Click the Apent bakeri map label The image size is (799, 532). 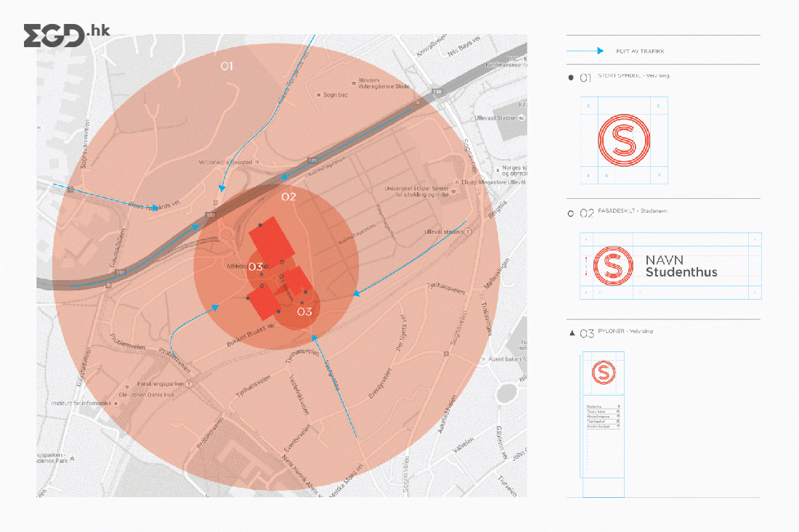point(508,359)
